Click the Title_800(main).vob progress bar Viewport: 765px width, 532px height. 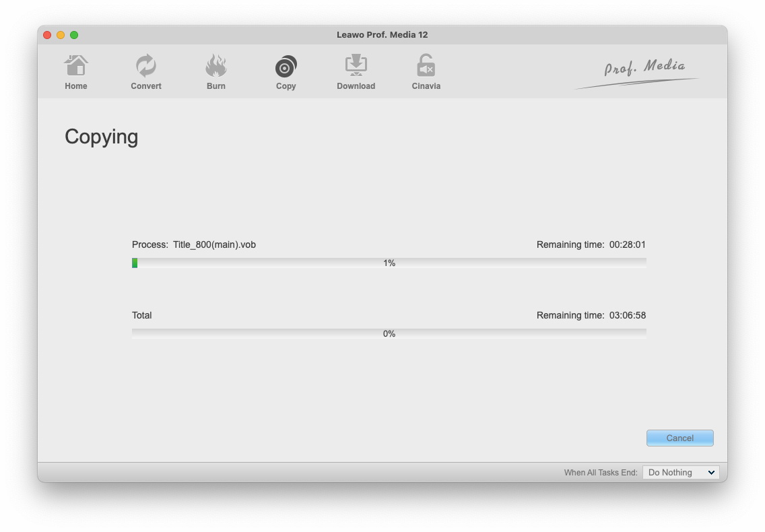[389, 263]
